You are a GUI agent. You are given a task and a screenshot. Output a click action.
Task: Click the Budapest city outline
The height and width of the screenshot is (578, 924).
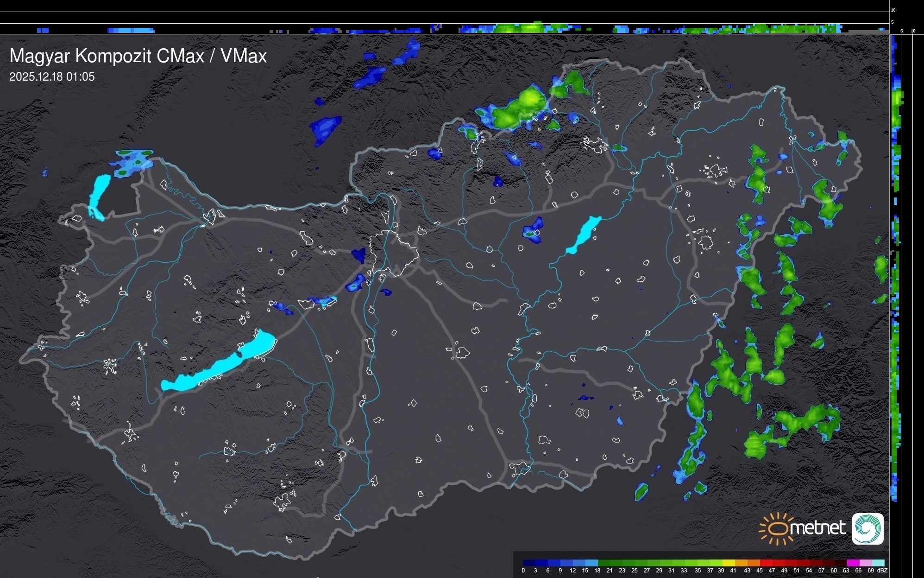(x=394, y=253)
